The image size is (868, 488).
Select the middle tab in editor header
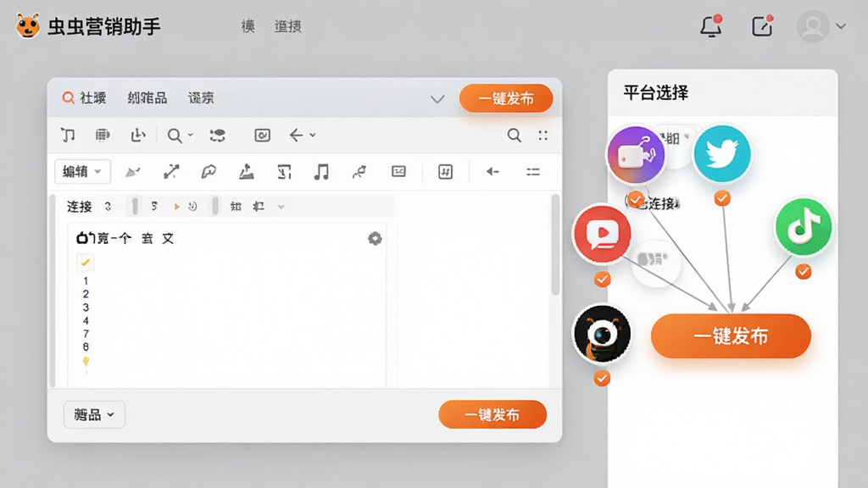[147, 98]
